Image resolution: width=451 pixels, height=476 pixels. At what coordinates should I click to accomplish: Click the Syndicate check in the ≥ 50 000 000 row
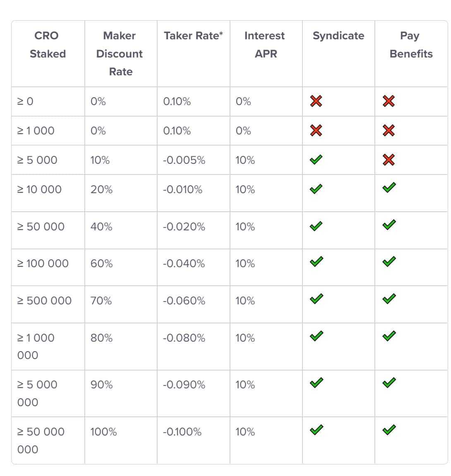tap(316, 430)
